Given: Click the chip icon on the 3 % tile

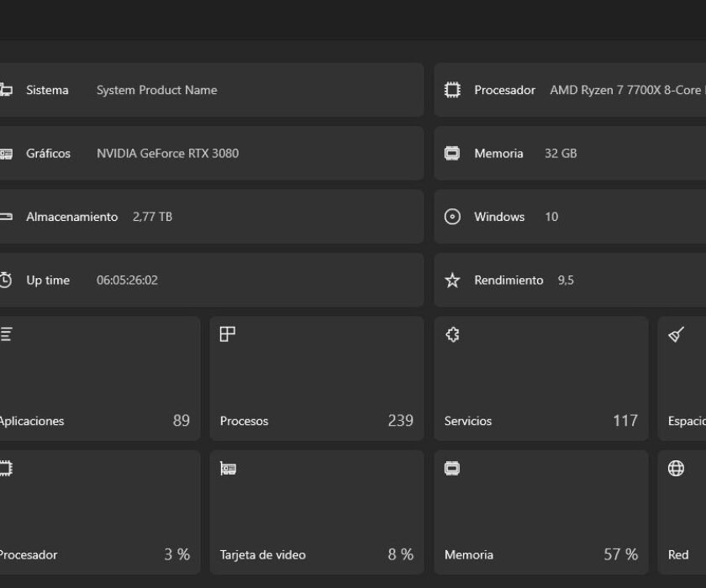Looking at the screenshot, I should pyautogui.click(x=6, y=469).
